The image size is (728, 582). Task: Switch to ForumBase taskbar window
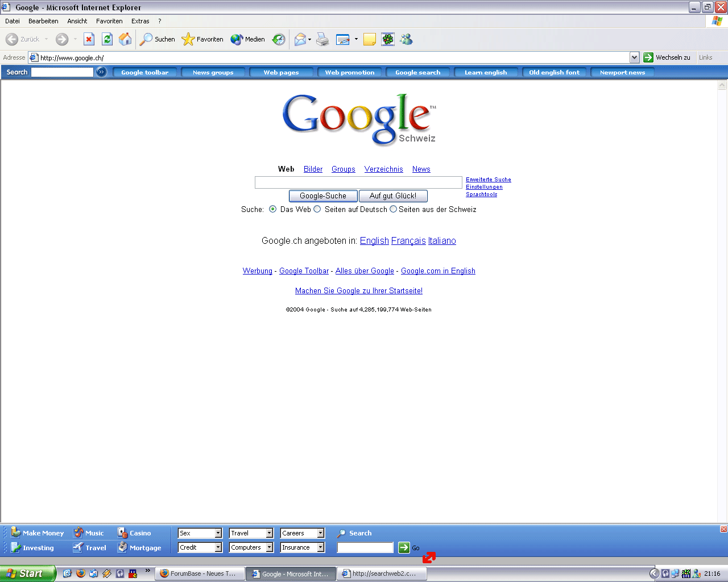200,573
